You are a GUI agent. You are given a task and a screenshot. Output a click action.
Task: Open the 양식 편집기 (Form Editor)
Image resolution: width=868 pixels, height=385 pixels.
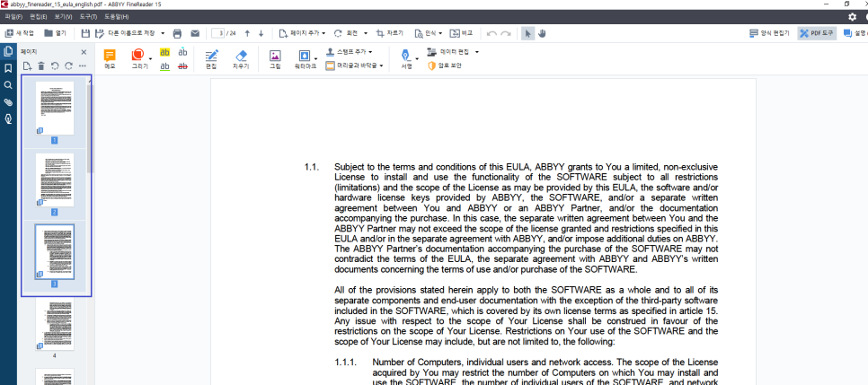(769, 33)
